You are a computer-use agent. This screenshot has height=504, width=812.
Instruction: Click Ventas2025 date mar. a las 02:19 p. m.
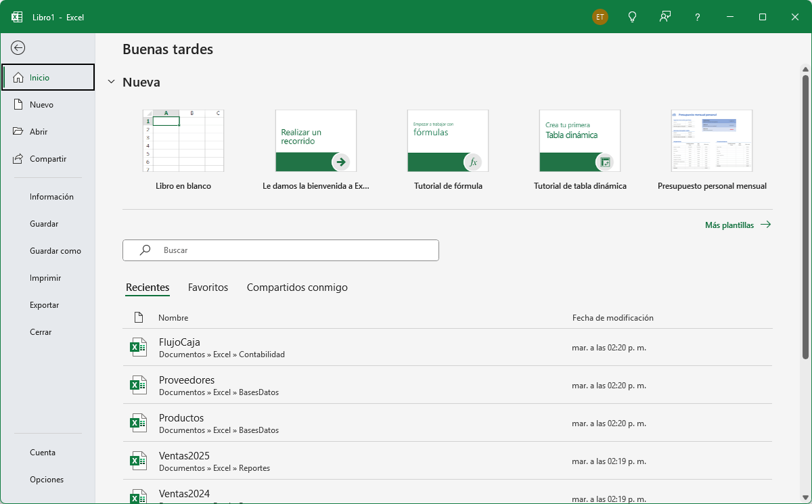(x=609, y=461)
